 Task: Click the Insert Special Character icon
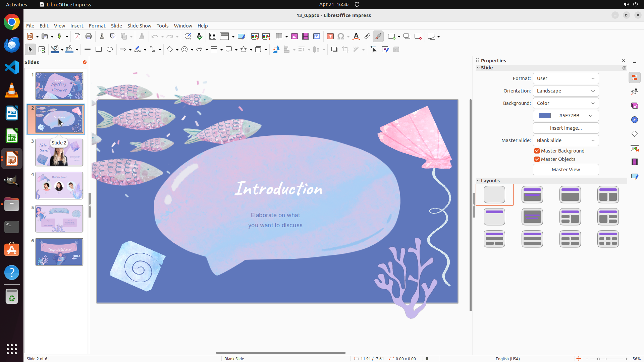(x=341, y=37)
